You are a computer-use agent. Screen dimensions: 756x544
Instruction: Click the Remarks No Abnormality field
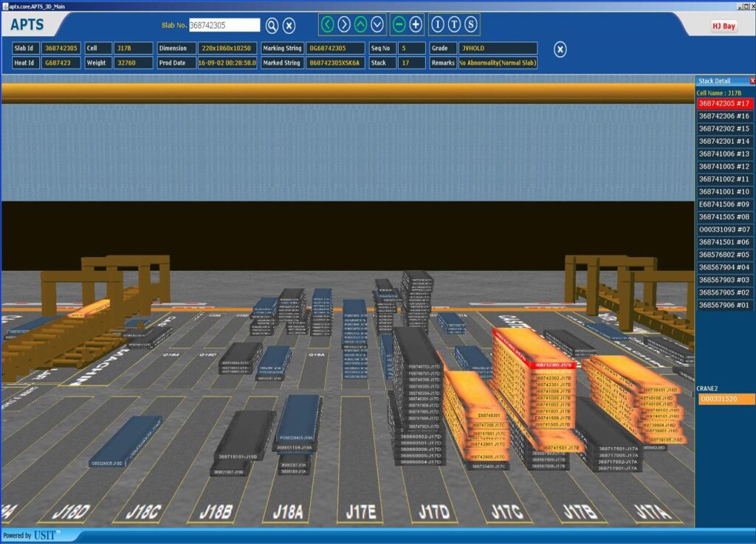pos(498,63)
